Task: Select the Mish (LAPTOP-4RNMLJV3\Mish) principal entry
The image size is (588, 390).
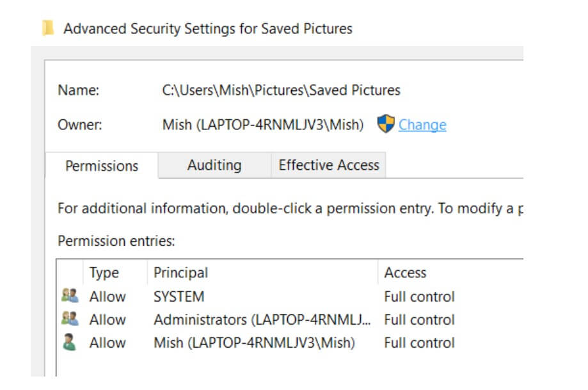Action: coord(254,343)
